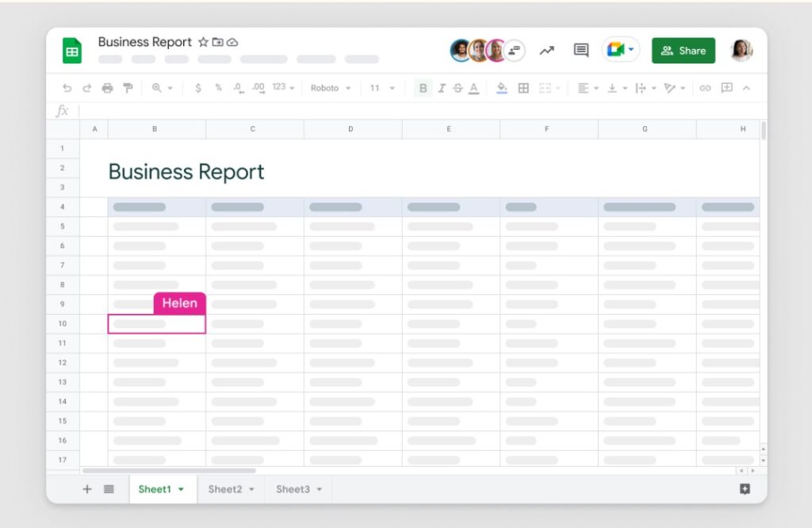This screenshot has width=812, height=528.
Task: Select column E header
Action: pyautogui.click(x=451, y=129)
